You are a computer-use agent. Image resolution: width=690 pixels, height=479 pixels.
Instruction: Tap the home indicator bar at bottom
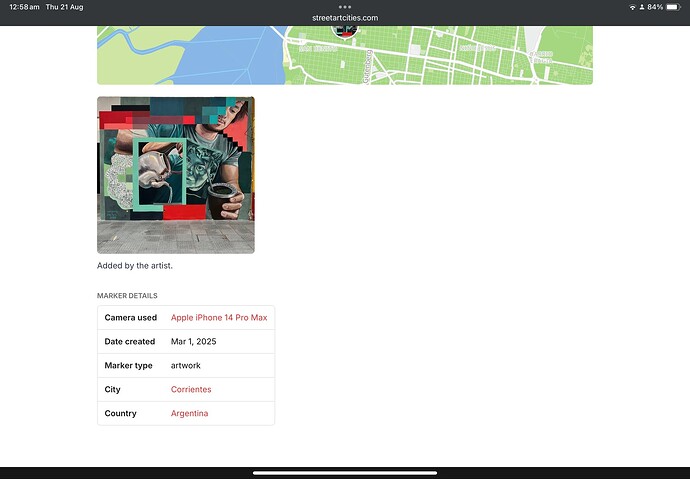tap(345, 473)
